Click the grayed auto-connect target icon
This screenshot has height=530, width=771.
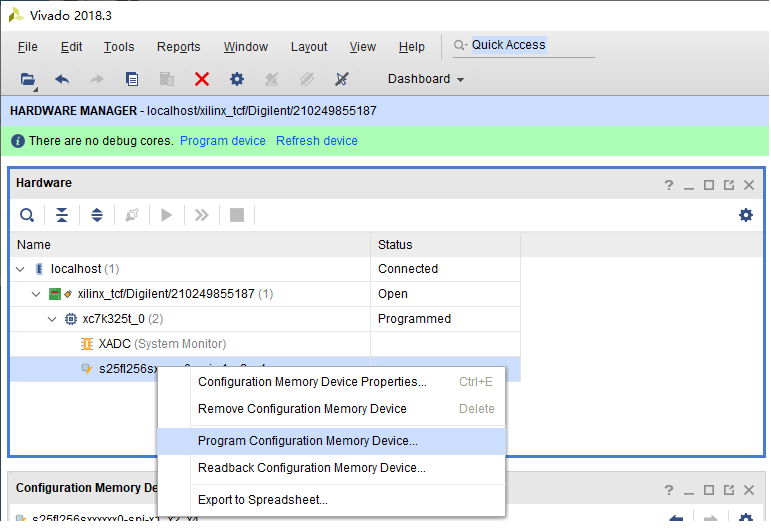271,79
